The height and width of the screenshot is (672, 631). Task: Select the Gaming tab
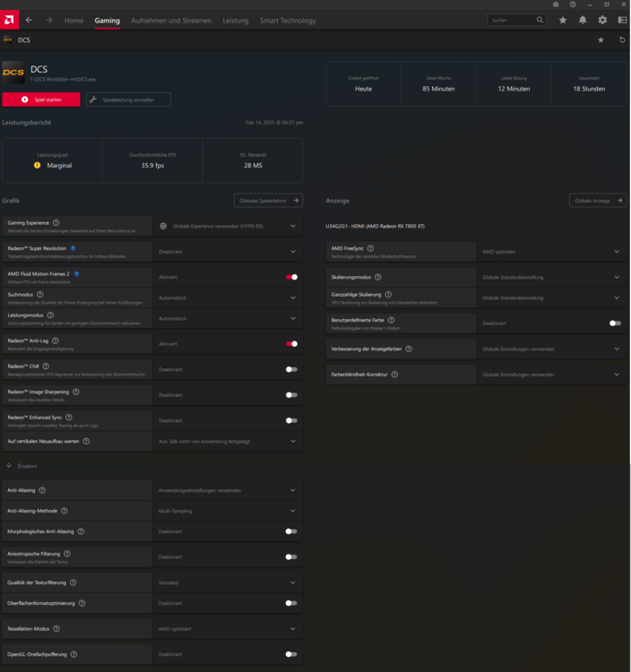108,21
